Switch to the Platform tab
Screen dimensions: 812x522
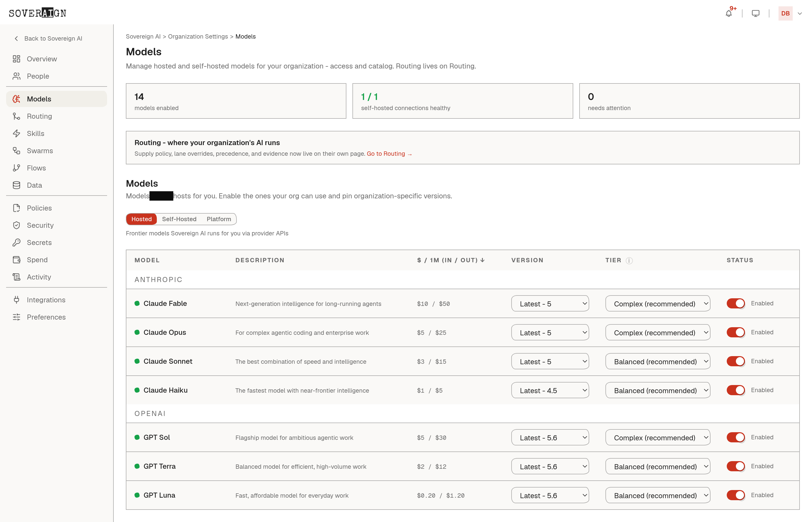click(219, 219)
